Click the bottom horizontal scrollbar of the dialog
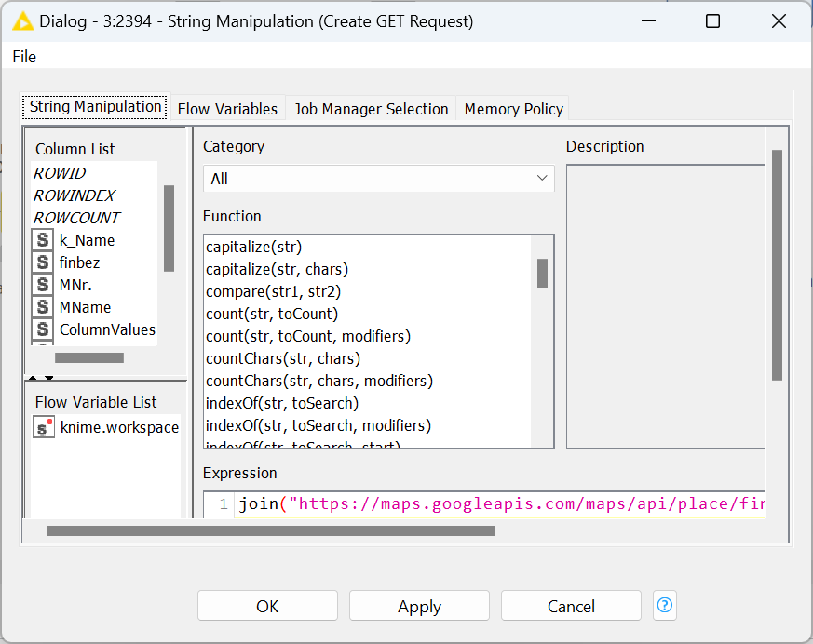Image resolution: width=813 pixels, height=644 pixels. 271,531
